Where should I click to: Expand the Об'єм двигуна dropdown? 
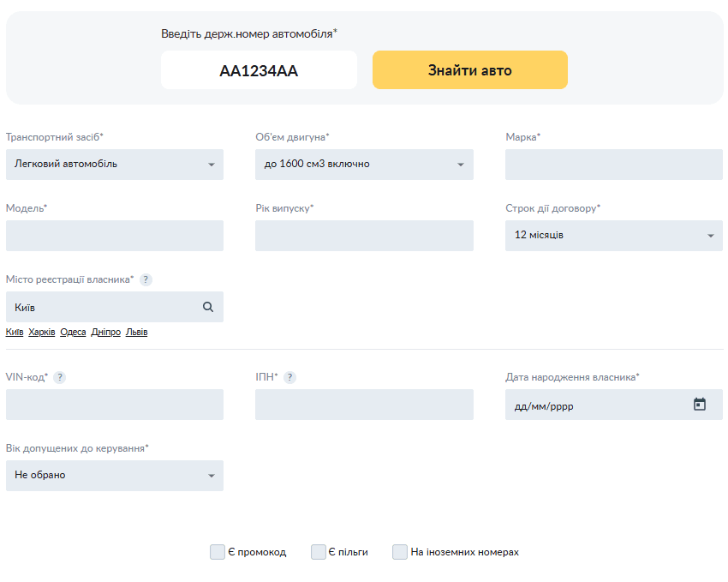[364, 165]
